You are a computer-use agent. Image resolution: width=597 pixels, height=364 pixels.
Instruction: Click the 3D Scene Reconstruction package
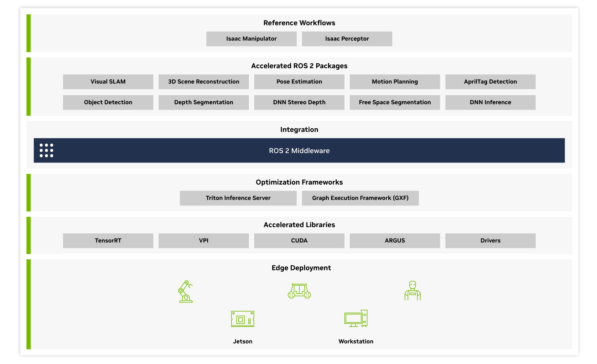click(204, 81)
